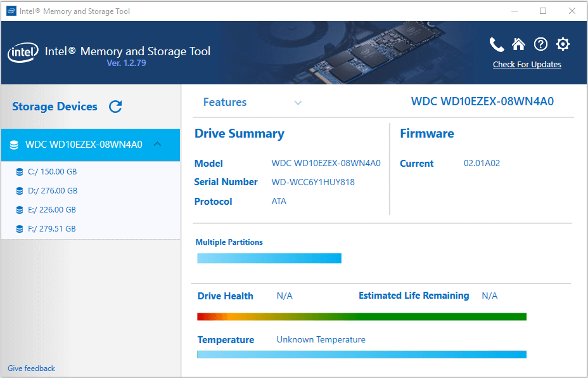Click the Drive Health color gradient bar
Image resolution: width=588 pixels, height=378 pixels.
click(x=362, y=316)
